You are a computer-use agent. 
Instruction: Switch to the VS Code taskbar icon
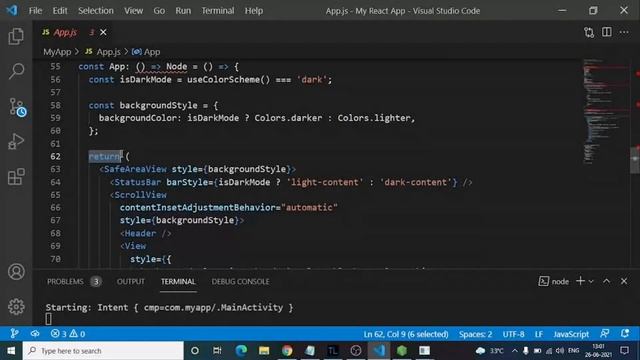(379, 351)
